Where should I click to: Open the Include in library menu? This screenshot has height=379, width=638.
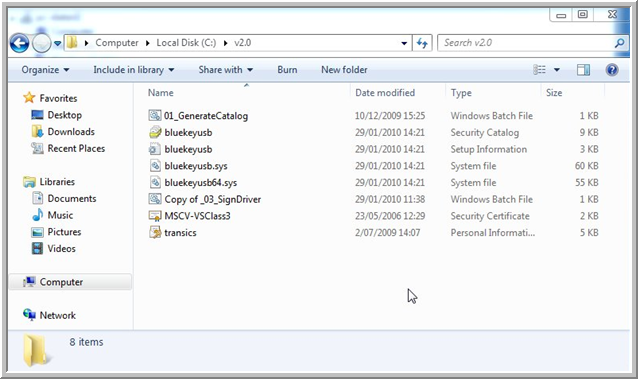(x=134, y=70)
